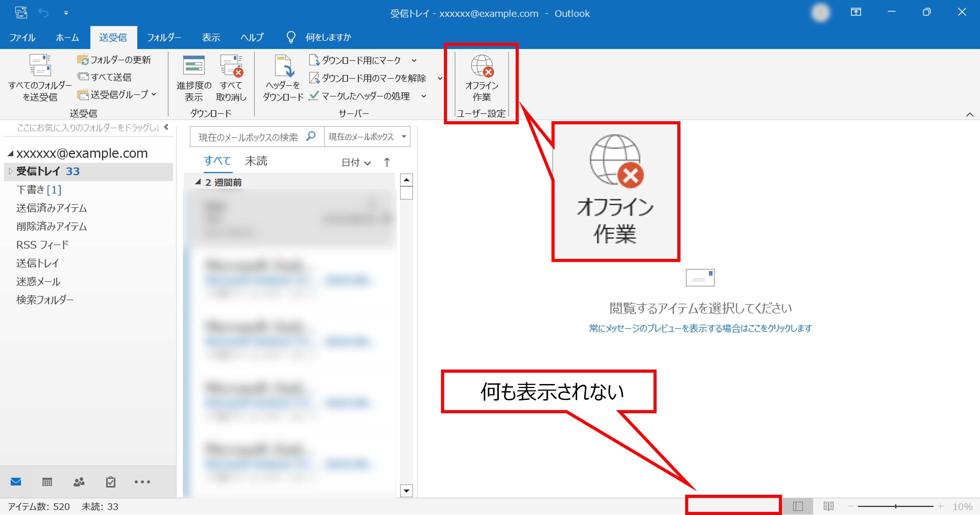This screenshot has height=515, width=980.
Task: Select 受信トレイ folder
Action: click(88, 172)
